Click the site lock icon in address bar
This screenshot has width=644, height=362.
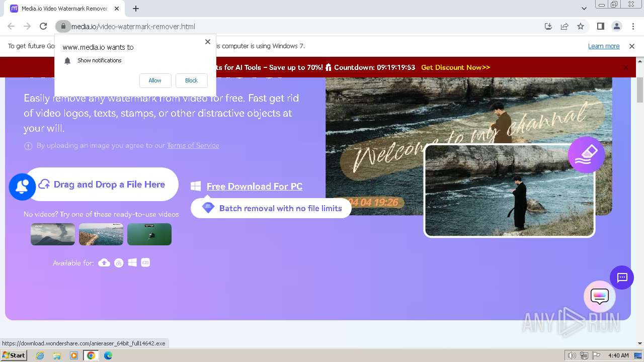coord(63,26)
